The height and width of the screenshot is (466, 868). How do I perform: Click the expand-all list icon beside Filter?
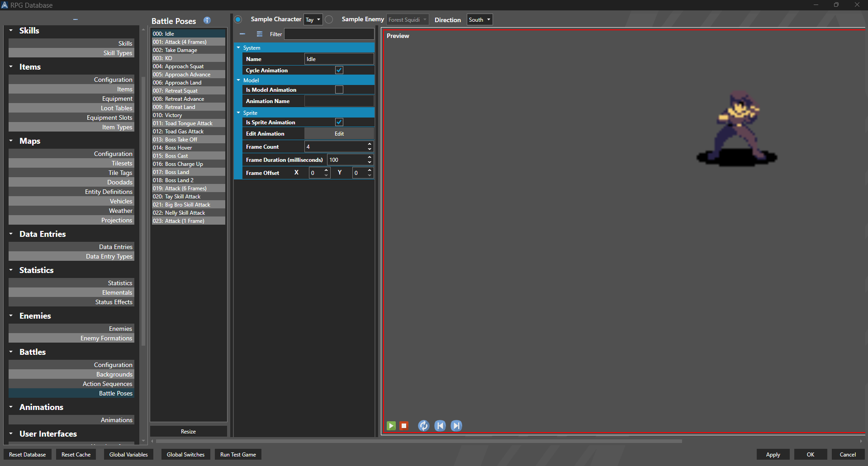click(260, 34)
